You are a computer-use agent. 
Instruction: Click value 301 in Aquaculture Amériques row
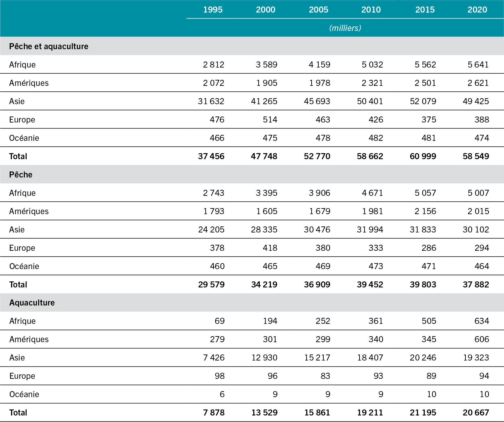tap(270, 339)
